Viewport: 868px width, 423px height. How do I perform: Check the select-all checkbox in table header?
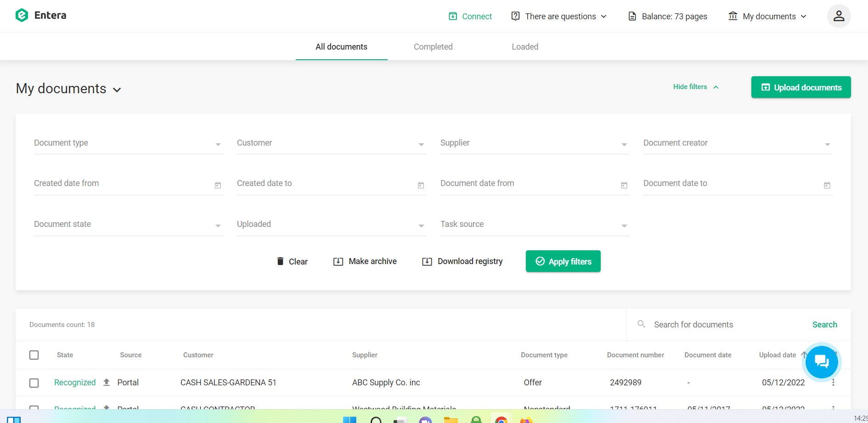pyautogui.click(x=34, y=355)
